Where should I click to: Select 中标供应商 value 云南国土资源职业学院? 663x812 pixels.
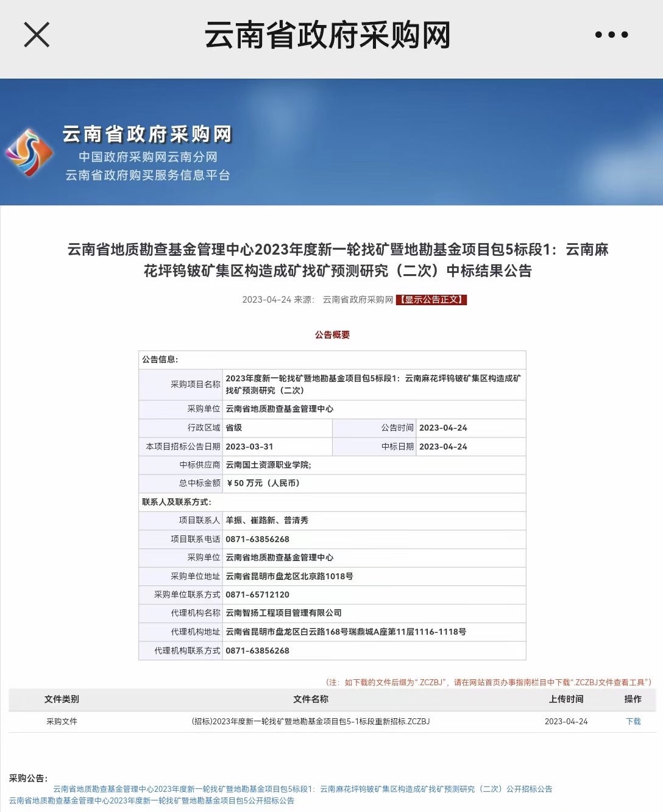(x=268, y=465)
